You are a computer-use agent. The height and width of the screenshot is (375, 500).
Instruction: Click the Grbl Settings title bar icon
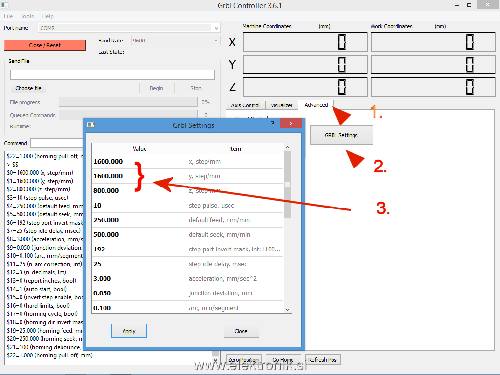(91, 125)
